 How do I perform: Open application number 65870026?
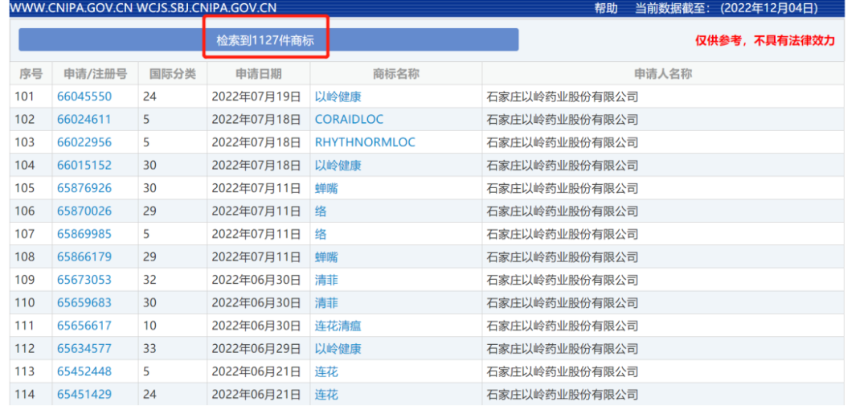(x=84, y=211)
